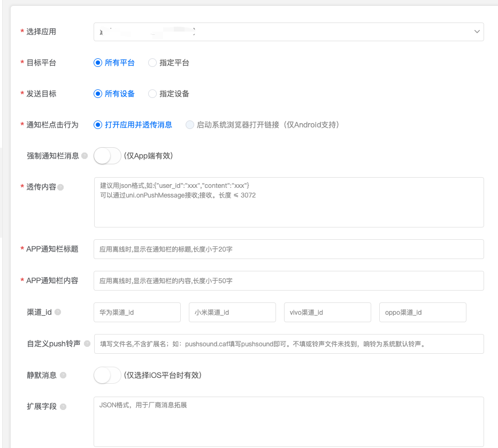Focus the 透传内容 textarea

[x=289, y=202]
